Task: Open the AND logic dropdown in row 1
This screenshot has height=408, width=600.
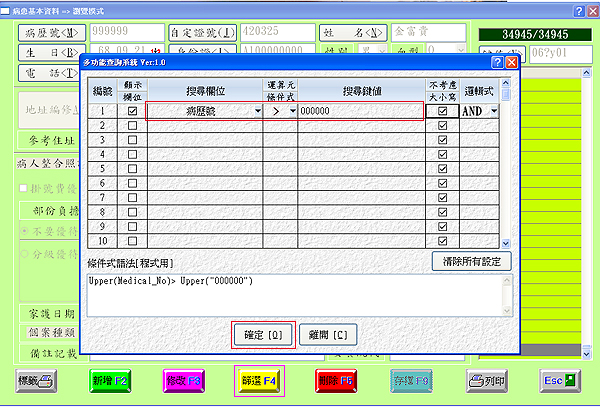Action: click(x=492, y=112)
